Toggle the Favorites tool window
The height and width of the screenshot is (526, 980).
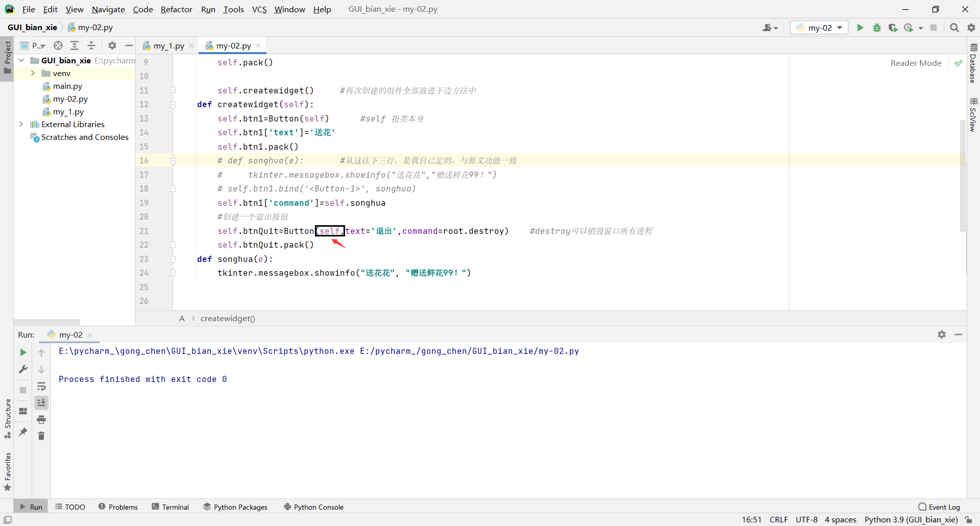(8, 472)
